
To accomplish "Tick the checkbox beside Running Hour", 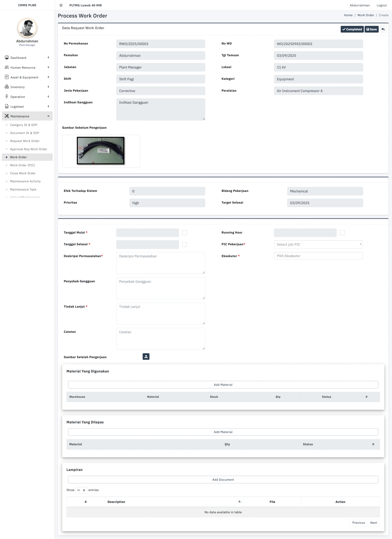I will coord(342,233).
